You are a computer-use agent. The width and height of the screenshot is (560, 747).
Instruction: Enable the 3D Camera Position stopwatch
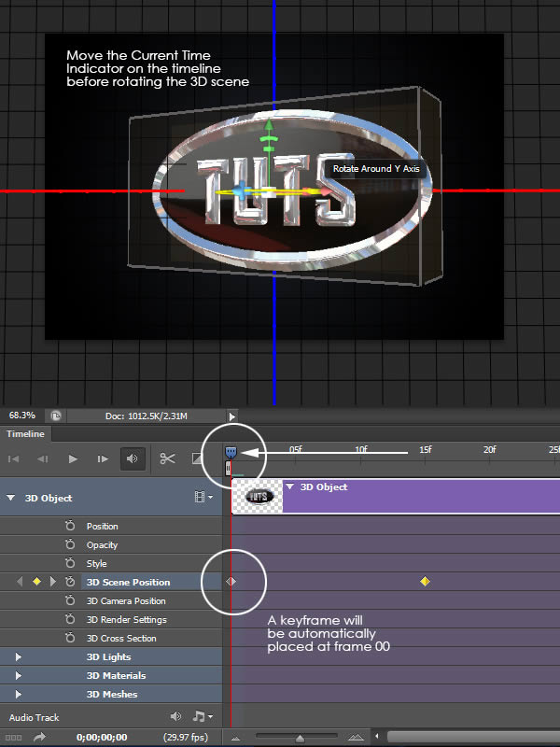click(x=70, y=600)
